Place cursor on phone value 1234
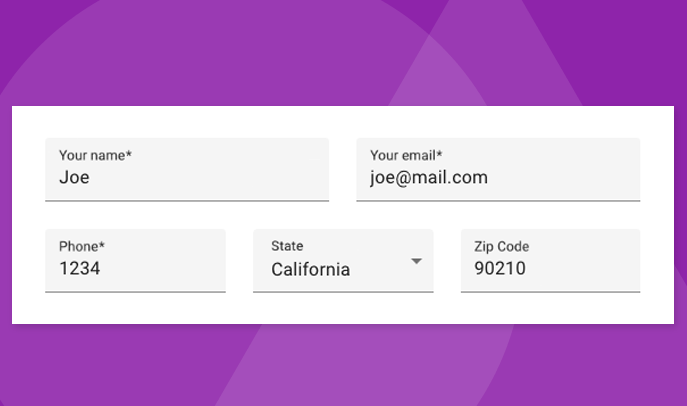This screenshot has width=687, height=406. click(80, 269)
